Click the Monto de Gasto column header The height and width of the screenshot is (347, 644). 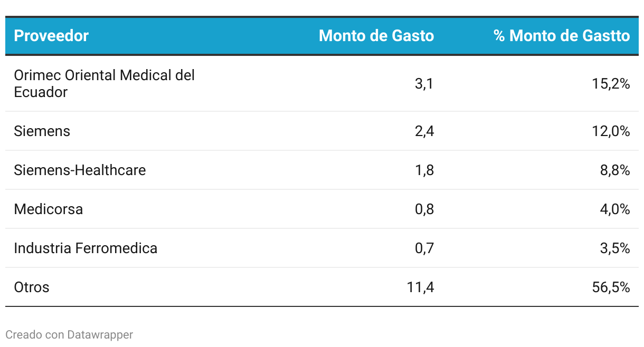tap(376, 36)
